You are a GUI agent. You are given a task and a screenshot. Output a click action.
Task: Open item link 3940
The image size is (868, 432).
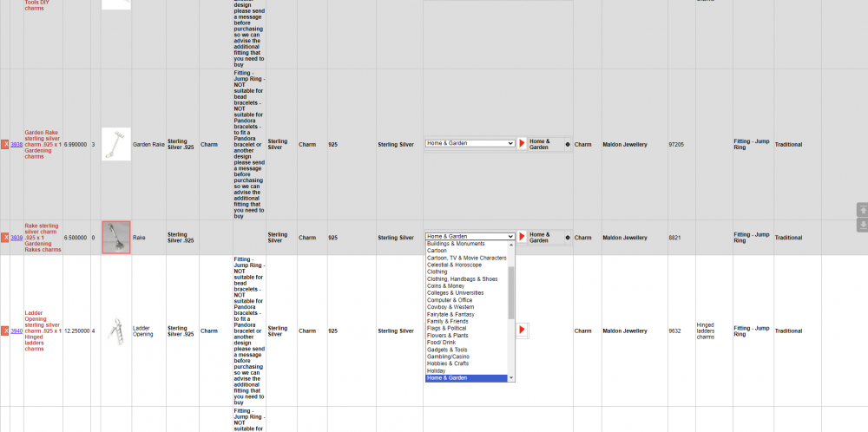pos(16,331)
